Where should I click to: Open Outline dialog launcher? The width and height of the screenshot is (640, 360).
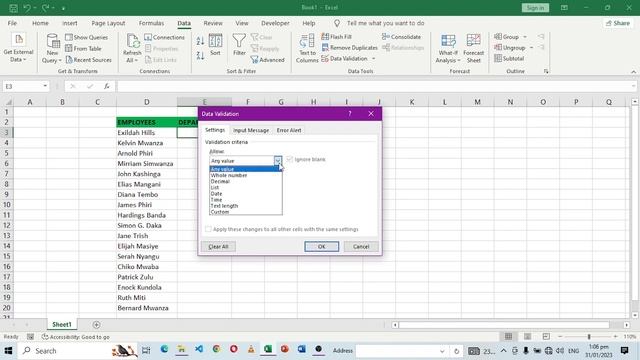point(546,71)
